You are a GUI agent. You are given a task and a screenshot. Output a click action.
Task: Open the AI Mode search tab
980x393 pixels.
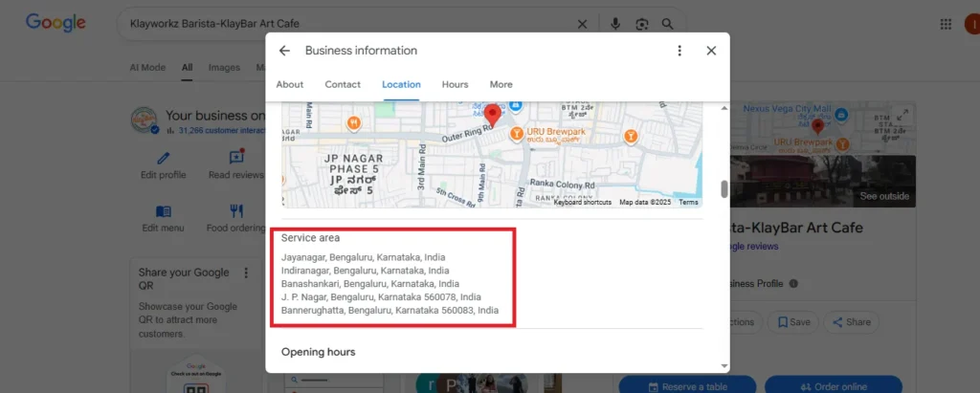147,68
